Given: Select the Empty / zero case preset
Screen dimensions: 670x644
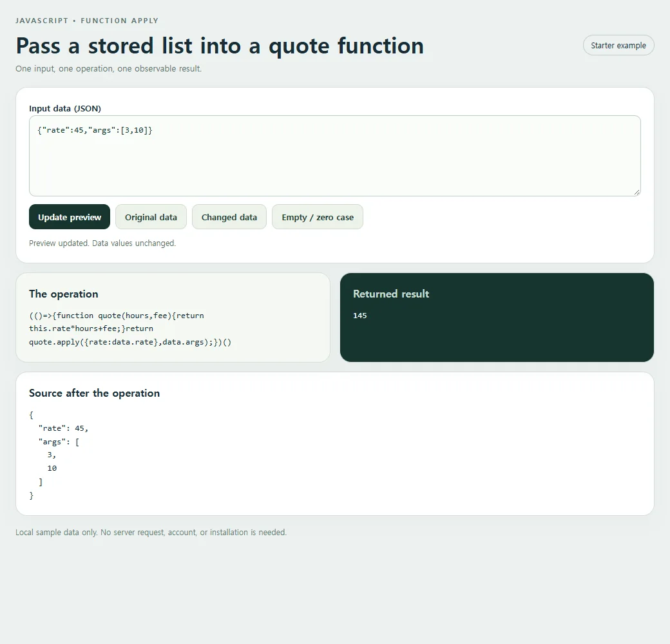Looking at the screenshot, I should (x=318, y=217).
